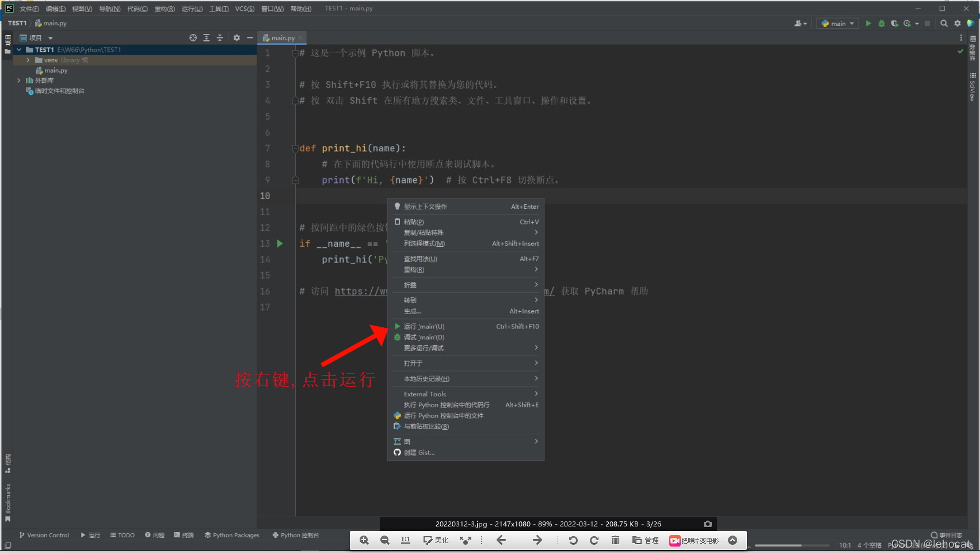This screenshot has width=980, height=554.
Task: Click the green run gutter arrow on line 13
Action: point(280,243)
